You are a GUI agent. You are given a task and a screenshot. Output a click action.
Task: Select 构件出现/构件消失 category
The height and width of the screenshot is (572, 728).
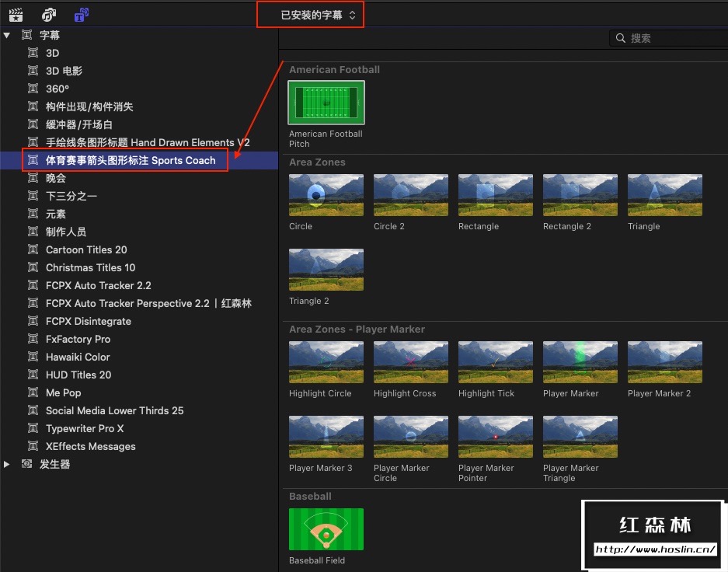89,106
